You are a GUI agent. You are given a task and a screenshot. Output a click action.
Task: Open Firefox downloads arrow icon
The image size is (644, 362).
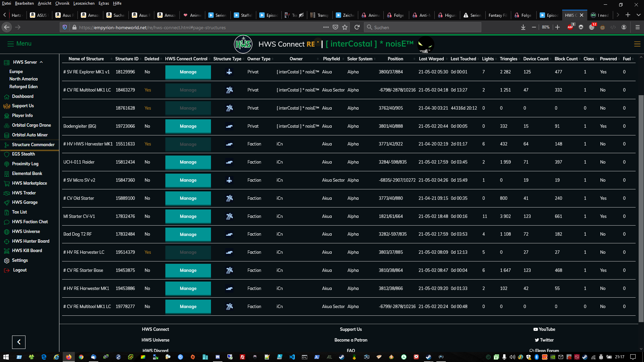523,27
